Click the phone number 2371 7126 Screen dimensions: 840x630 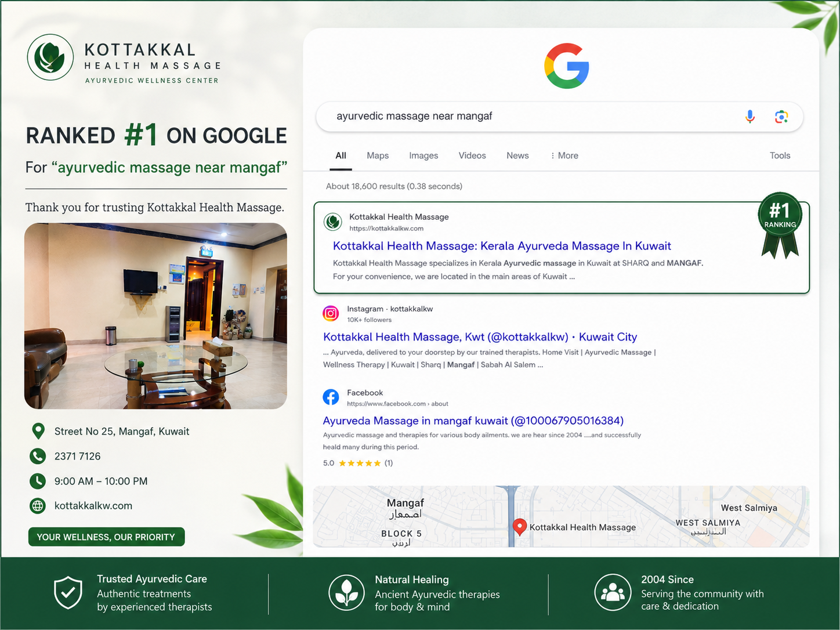coord(77,457)
